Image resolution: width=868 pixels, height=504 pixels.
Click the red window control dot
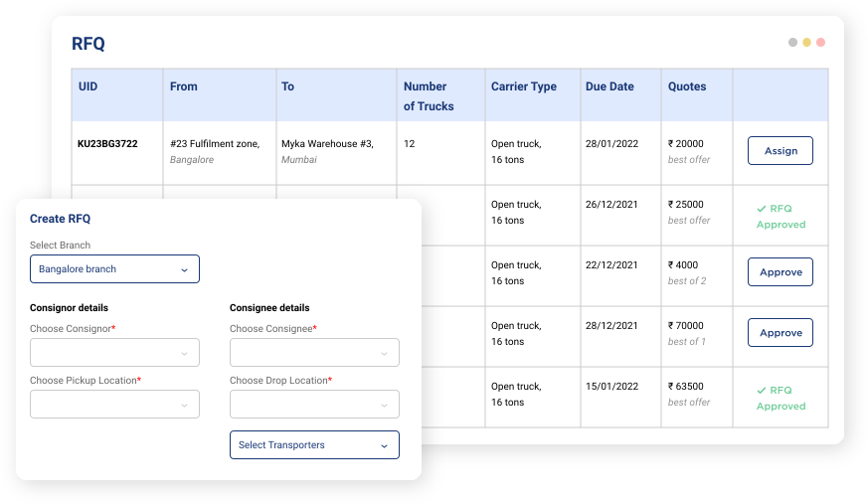pos(820,43)
